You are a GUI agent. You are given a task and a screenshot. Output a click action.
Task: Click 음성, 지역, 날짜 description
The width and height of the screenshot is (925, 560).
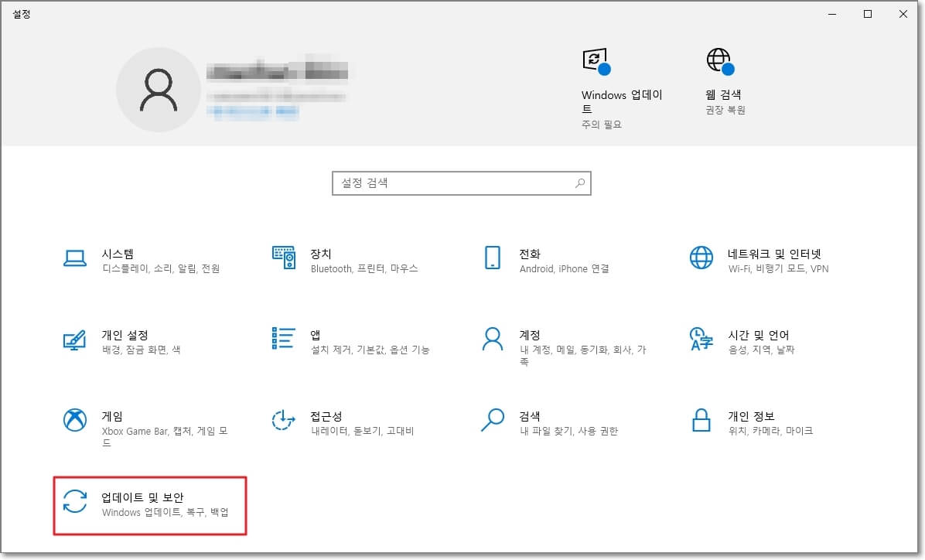762,350
